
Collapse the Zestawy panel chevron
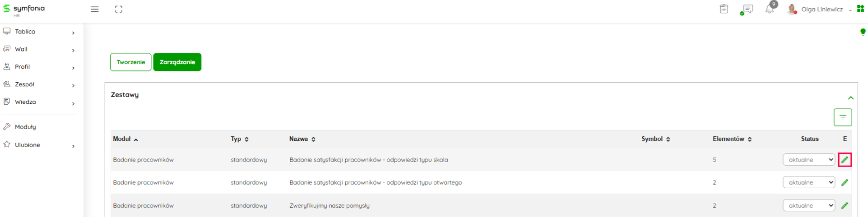tap(850, 98)
